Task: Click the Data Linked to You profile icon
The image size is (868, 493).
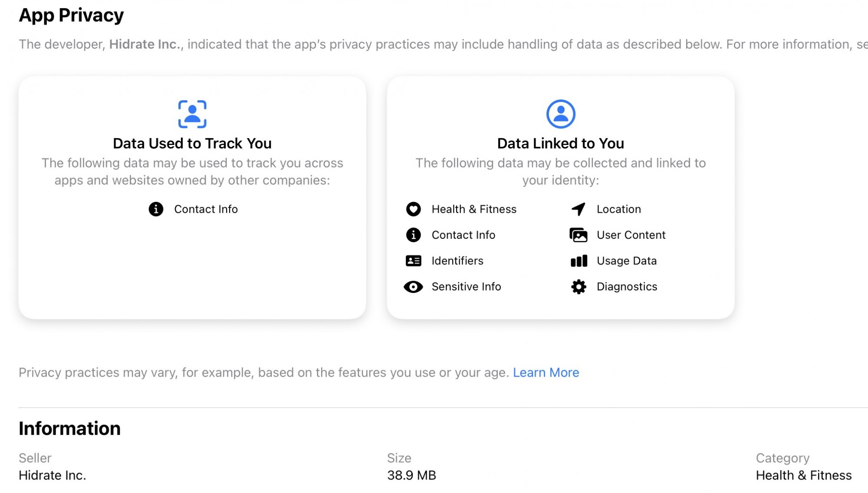Action: coord(561,114)
